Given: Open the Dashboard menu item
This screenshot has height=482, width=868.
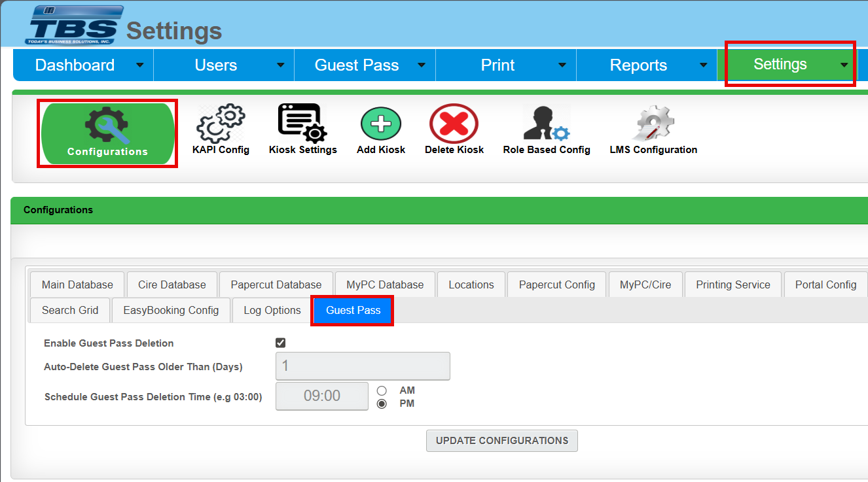Looking at the screenshot, I should point(83,65).
